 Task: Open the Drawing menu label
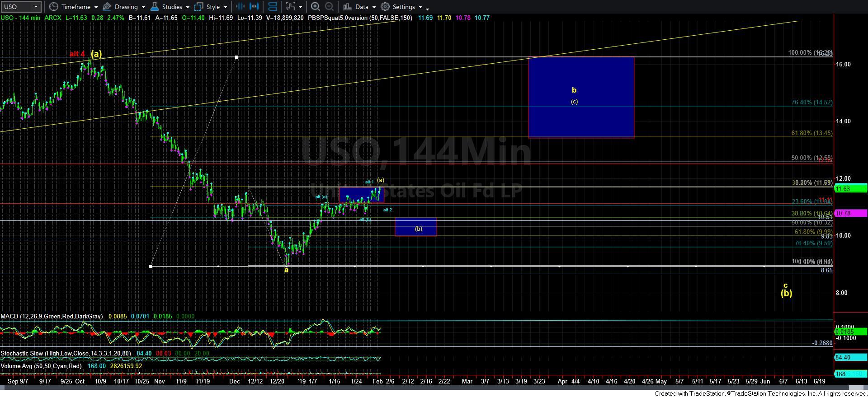[126, 7]
